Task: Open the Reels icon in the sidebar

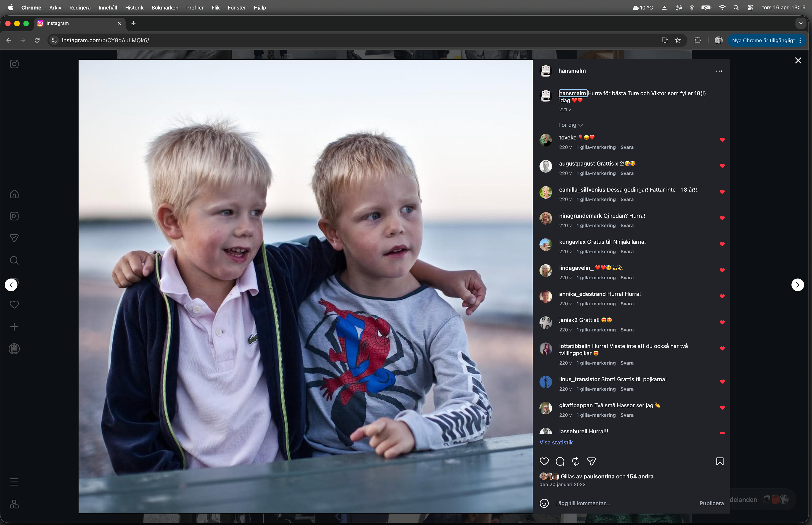Action: point(14,216)
